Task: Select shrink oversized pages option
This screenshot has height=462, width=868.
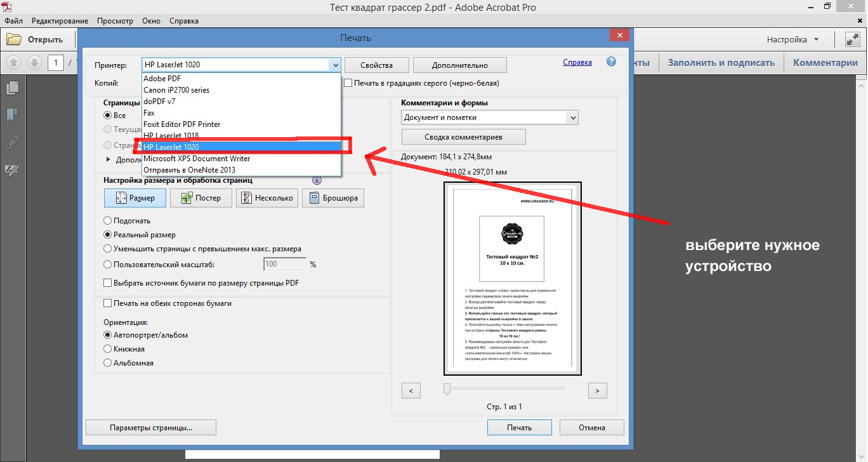Action: pos(107,249)
